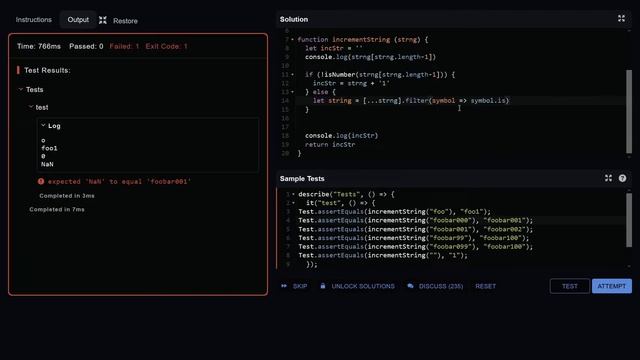Click the test line with "foobar000"
Viewport: 640px width, 360px height.
pos(416,220)
